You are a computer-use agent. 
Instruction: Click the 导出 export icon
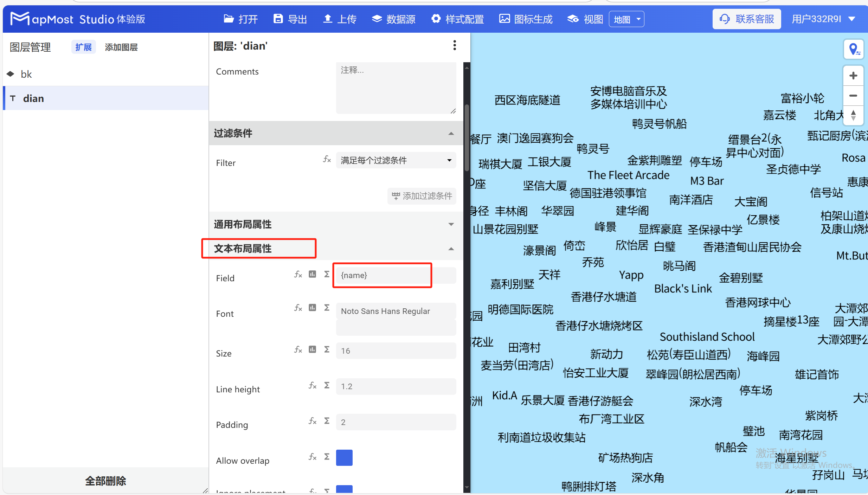click(289, 19)
